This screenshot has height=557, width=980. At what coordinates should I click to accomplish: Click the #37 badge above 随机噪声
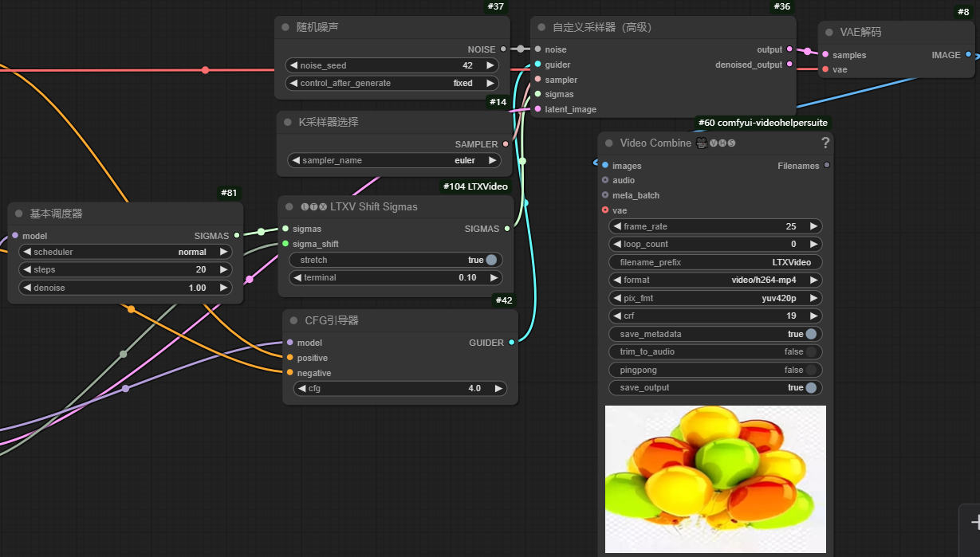coord(496,7)
